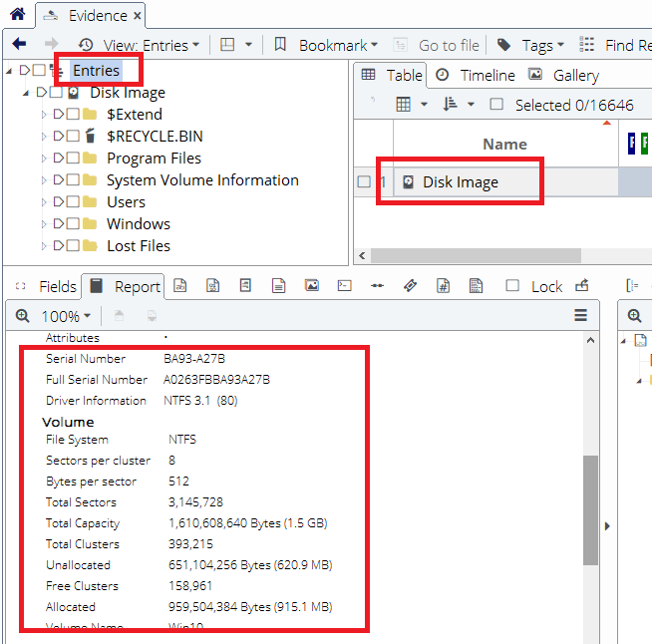Click the Home icon tab

point(17,15)
